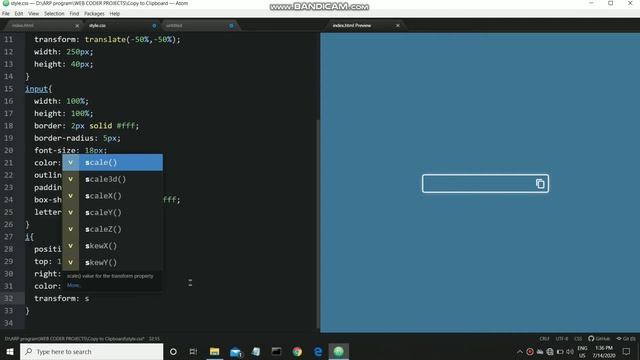
Task: Open File Explorer from taskbar
Action: (214, 351)
